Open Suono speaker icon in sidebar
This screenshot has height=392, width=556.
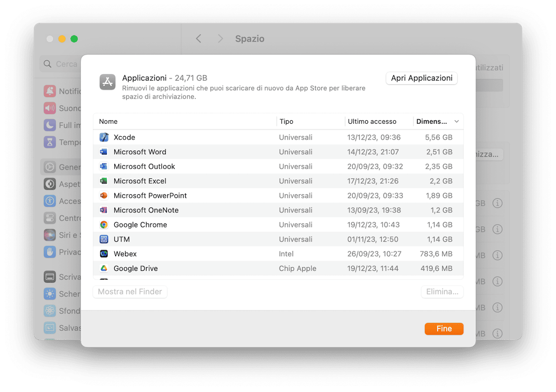[50, 108]
